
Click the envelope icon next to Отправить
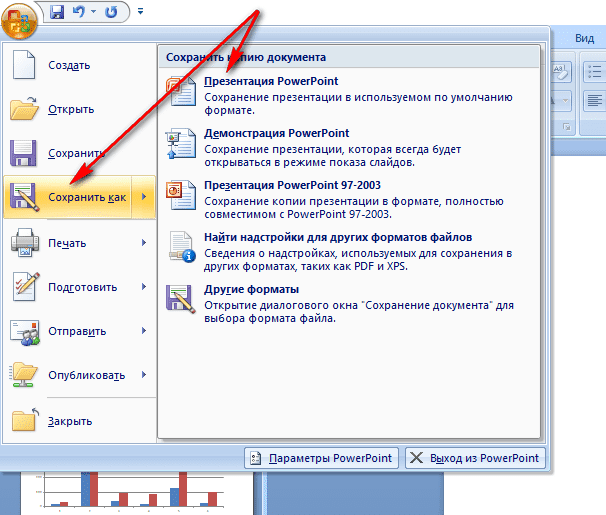click(25, 332)
